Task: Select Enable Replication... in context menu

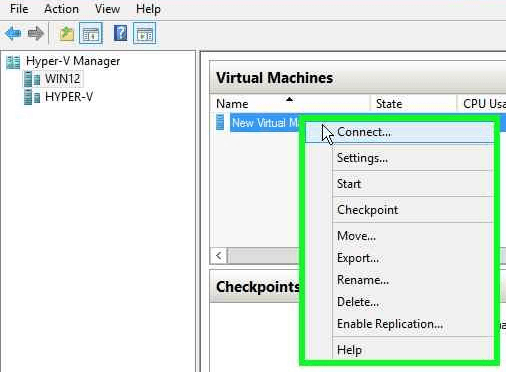Action: (399, 324)
